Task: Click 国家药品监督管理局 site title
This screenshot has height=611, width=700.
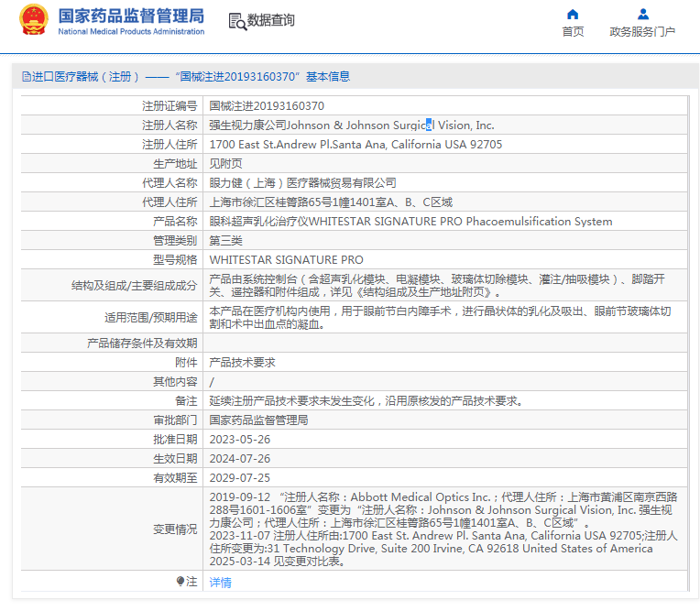Action: coord(131,16)
